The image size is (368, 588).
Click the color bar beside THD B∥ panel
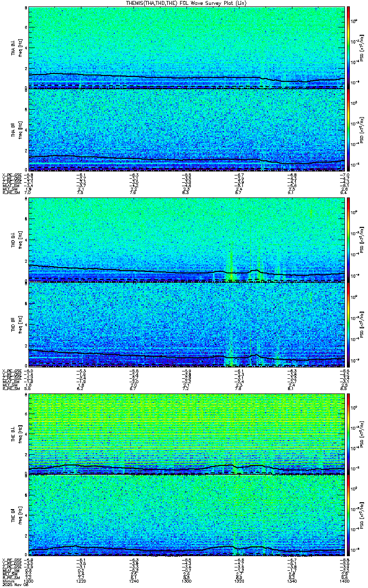tap(348, 323)
